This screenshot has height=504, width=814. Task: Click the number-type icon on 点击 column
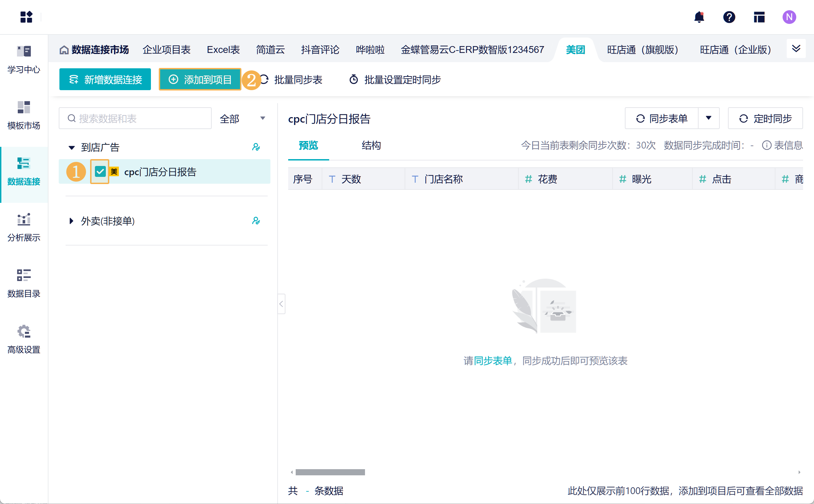[x=703, y=179]
